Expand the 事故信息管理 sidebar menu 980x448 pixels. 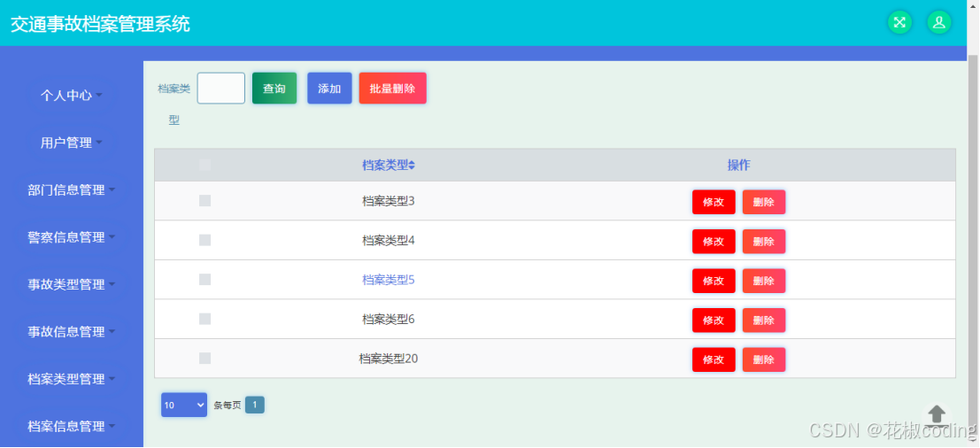(71, 332)
